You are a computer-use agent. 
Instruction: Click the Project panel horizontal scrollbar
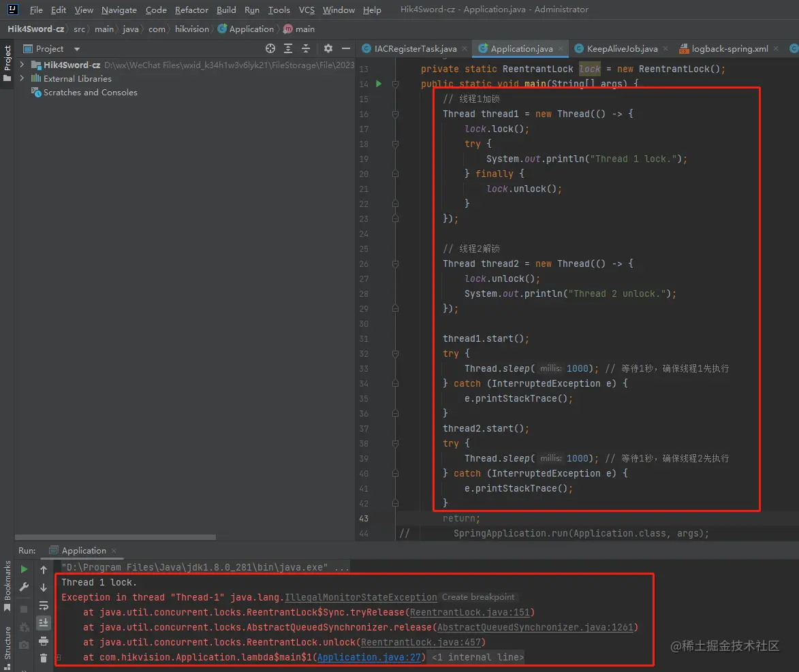[x=115, y=537]
